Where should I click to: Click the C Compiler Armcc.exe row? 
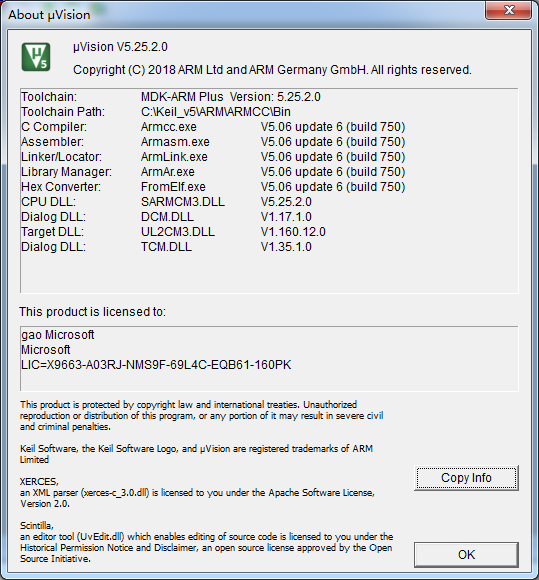(213, 127)
